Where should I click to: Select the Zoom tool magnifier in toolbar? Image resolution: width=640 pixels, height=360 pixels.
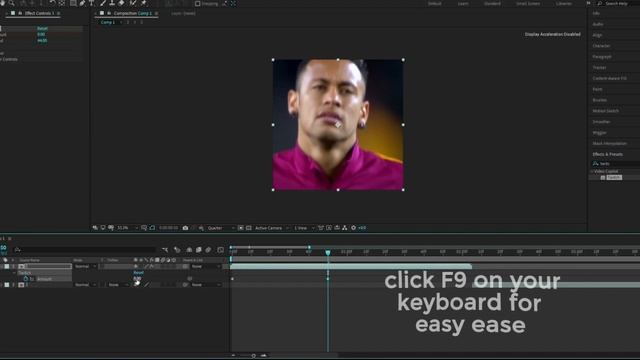[x=11, y=3]
